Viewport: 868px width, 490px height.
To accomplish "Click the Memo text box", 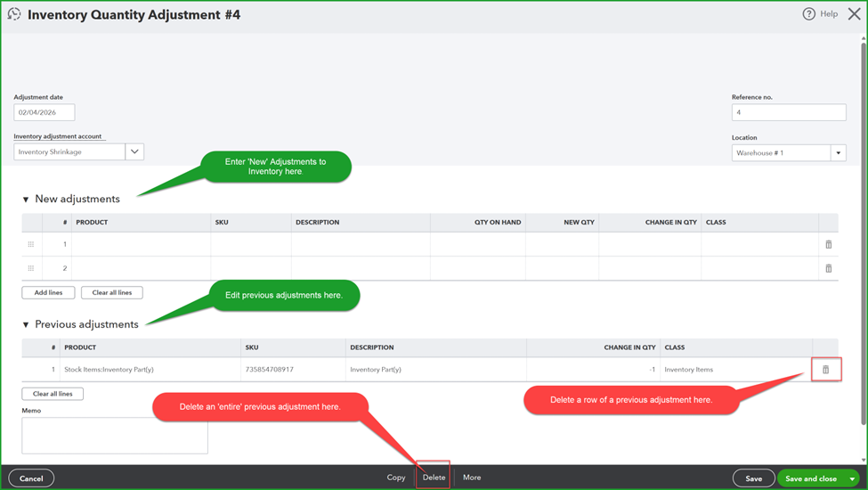I will click(x=115, y=436).
